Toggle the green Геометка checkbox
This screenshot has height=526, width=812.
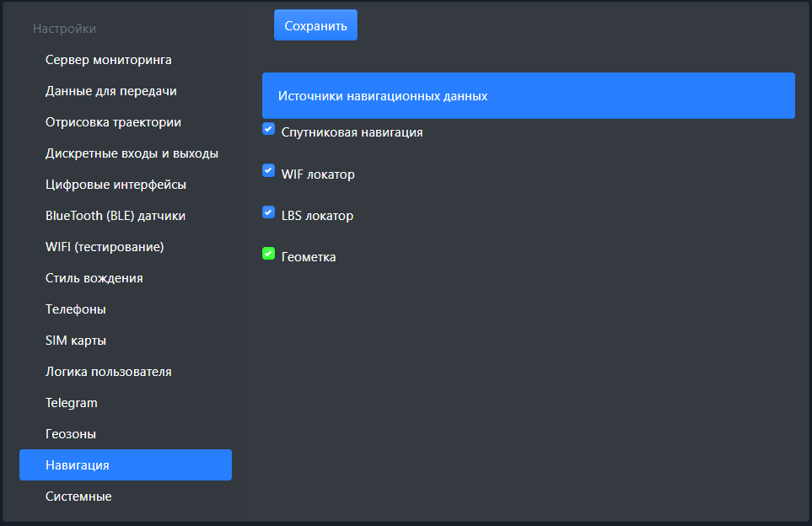click(269, 253)
